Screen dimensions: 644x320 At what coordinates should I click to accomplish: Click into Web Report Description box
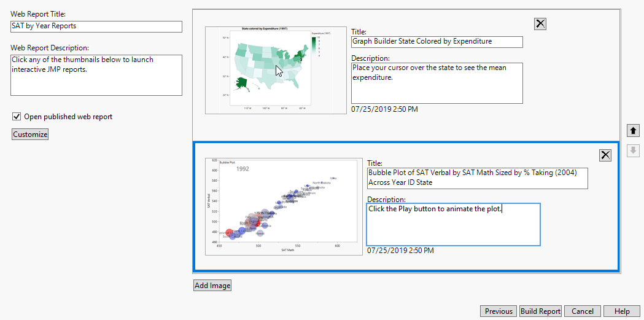tap(96, 75)
